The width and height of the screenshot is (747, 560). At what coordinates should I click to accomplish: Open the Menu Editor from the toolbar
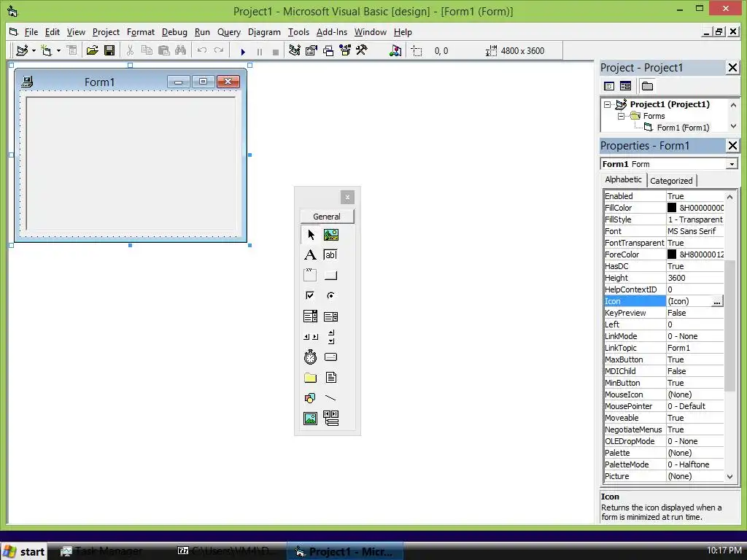(71, 50)
